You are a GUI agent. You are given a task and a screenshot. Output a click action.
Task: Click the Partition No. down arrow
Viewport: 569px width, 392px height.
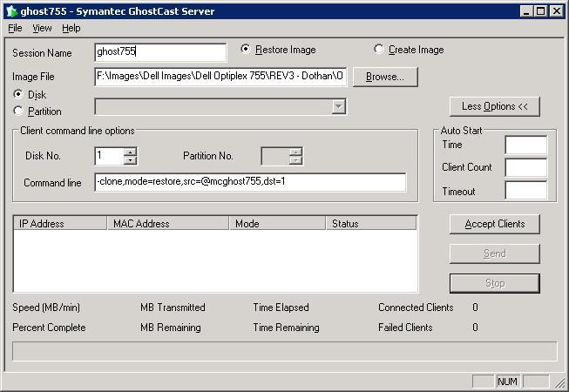pyautogui.click(x=295, y=160)
